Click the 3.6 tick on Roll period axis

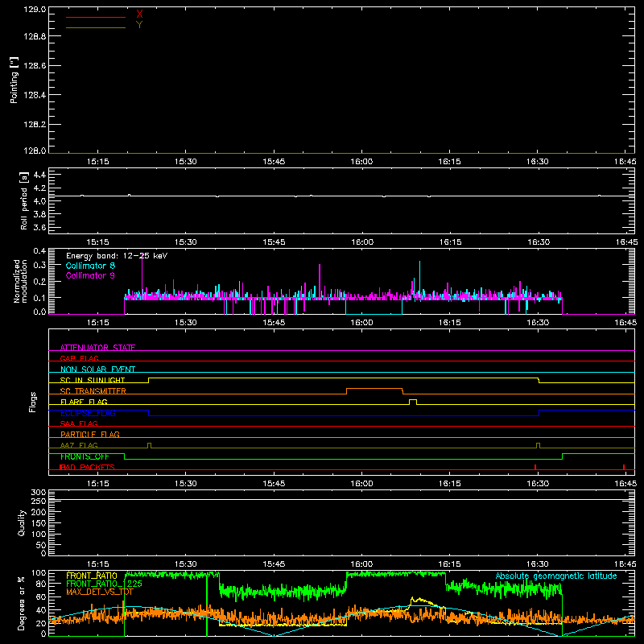[x=39, y=227]
